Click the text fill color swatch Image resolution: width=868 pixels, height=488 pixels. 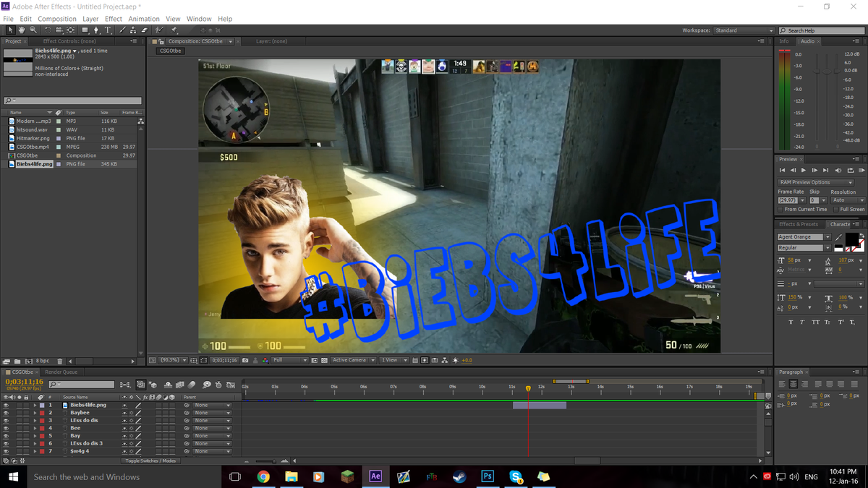[x=851, y=239]
